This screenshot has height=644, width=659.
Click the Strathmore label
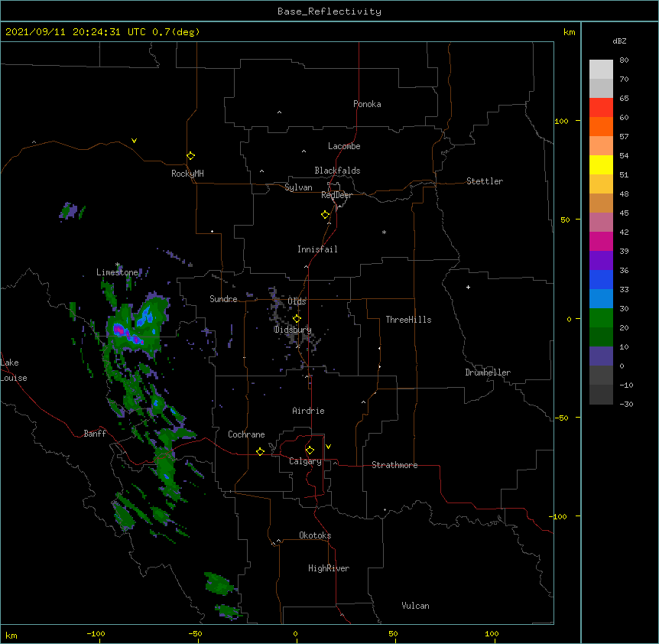click(394, 465)
